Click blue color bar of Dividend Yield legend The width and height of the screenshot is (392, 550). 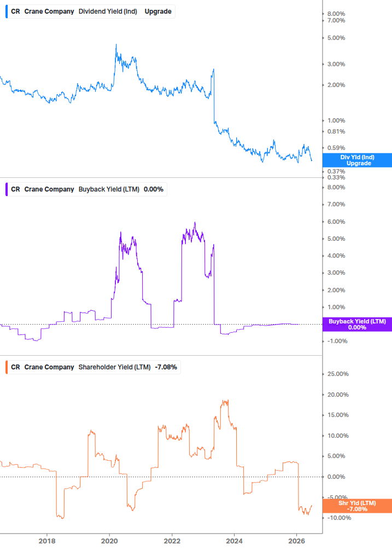click(x=7, y=11)
